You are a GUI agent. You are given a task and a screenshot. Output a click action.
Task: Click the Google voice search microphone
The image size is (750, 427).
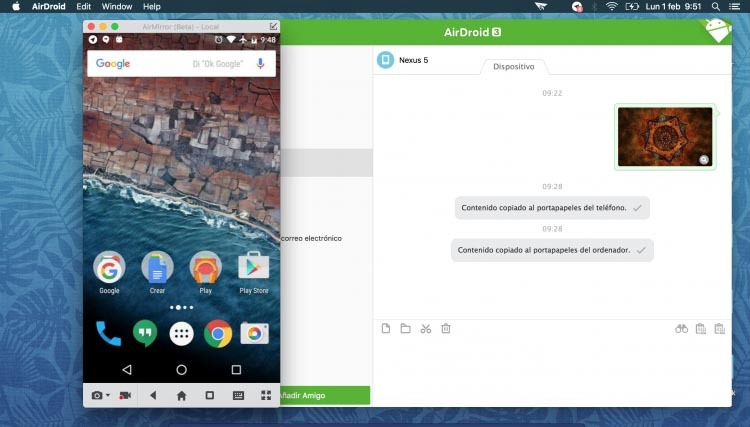pos(260,64)
